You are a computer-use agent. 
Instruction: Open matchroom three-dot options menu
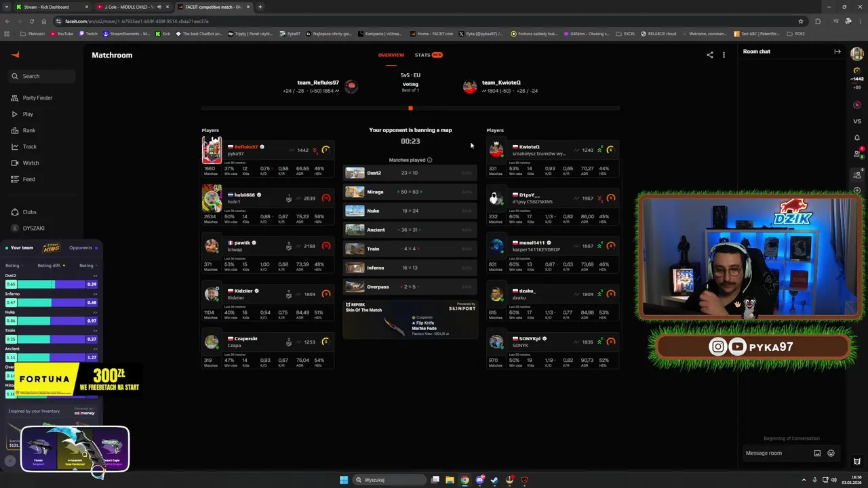click(x=724, y=55)
